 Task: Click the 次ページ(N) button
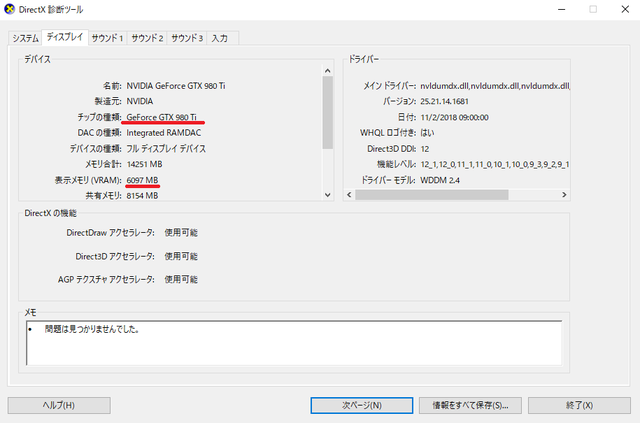pyautogui.click(x=362, y=405)
